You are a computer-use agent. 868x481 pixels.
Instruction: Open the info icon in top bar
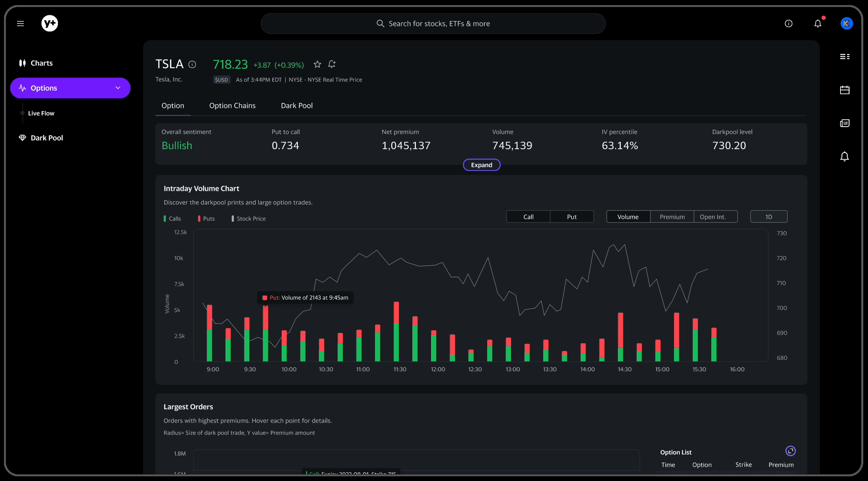(x=788, y=24)
